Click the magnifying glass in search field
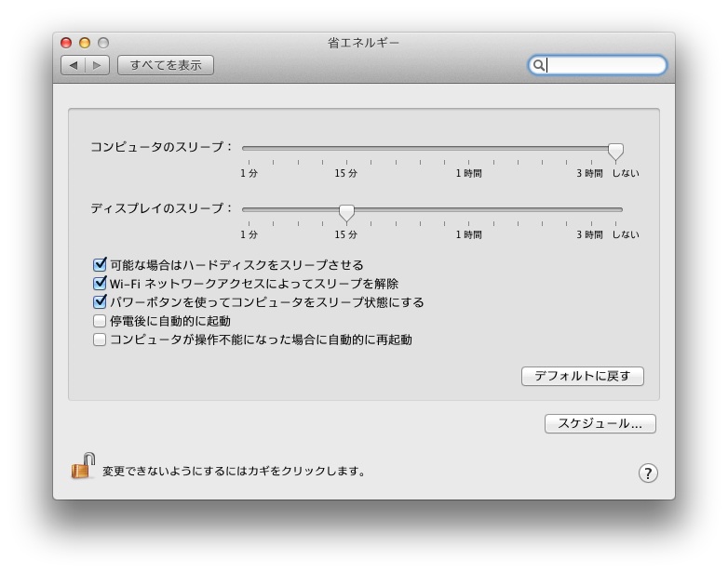 (x=539, y=65)
